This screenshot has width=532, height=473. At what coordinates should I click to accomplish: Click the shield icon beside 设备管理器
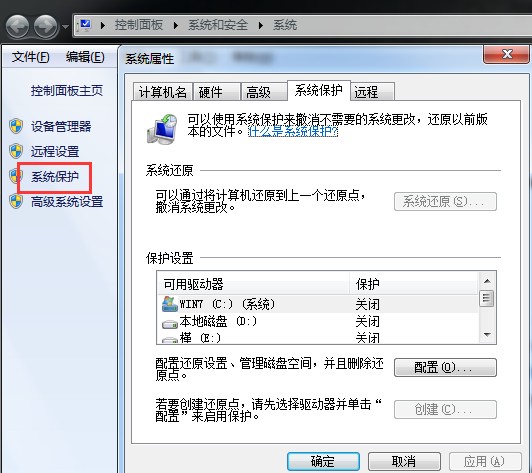click(16, 126)
